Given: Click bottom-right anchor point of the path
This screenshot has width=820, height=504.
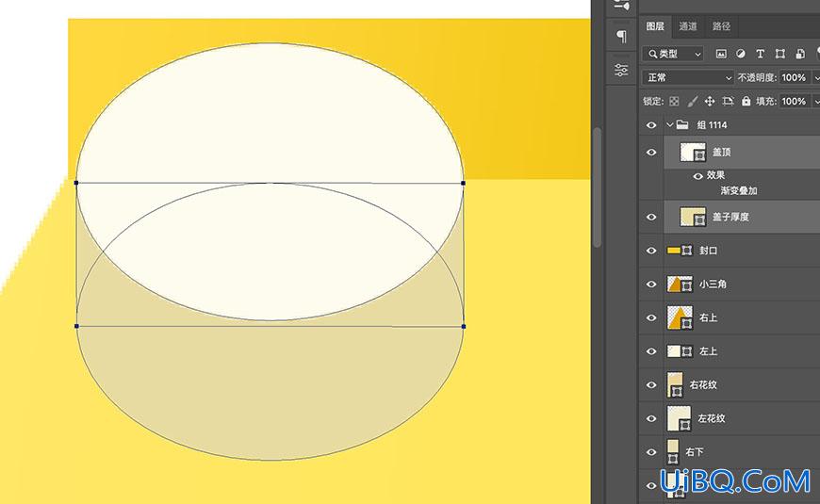Looking at the screenshot, I should tap(464, 326).
